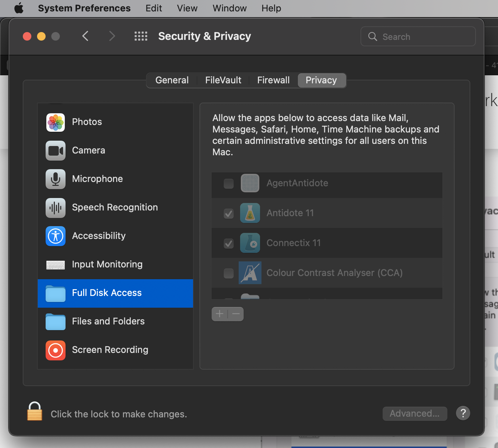The width and height of the screenshot is (498, 448).
Task: Add an app with the plus button
Action: pyautogui.click(x=220, y=314)
